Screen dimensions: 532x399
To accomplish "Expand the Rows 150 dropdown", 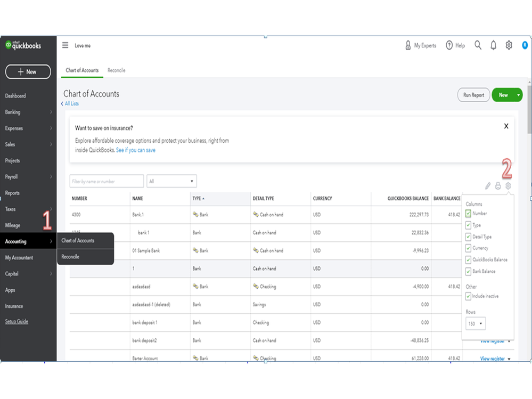I will [476, 323].
